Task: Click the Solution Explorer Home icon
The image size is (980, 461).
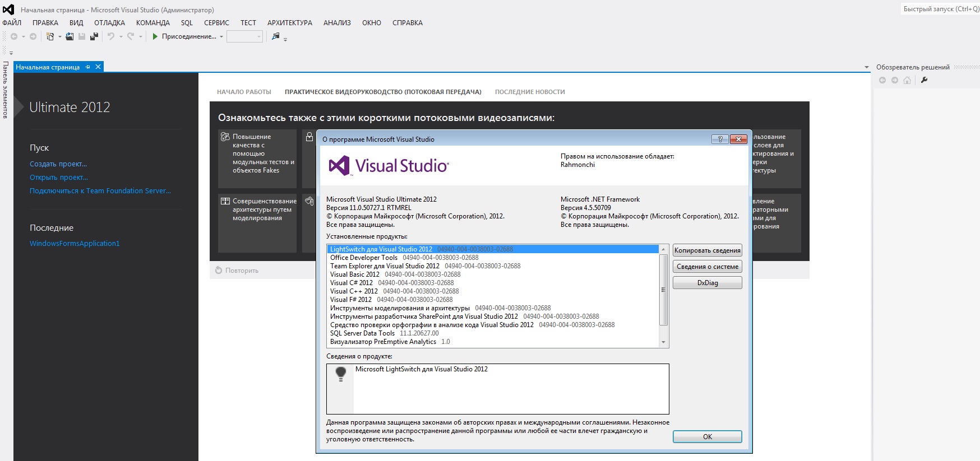Action: pos(907,80)
